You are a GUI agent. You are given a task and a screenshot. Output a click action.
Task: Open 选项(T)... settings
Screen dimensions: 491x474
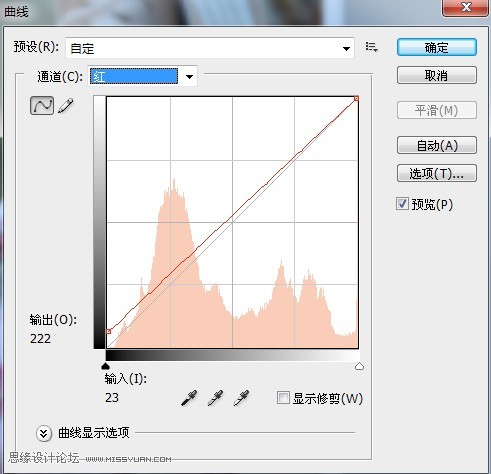point(437,173)
